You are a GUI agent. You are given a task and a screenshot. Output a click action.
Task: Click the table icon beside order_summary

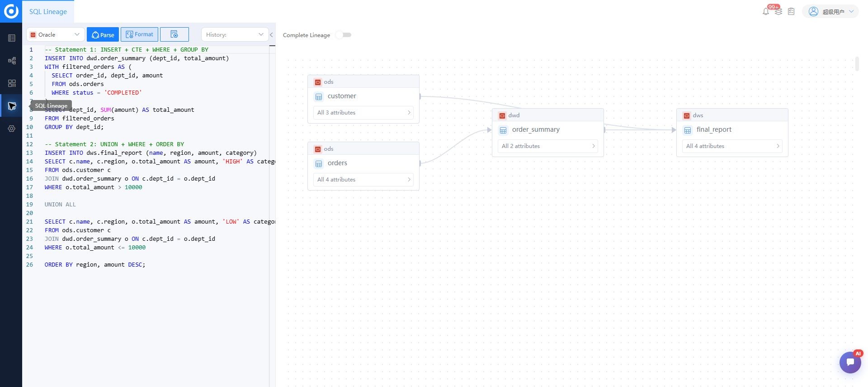(503, 130)
